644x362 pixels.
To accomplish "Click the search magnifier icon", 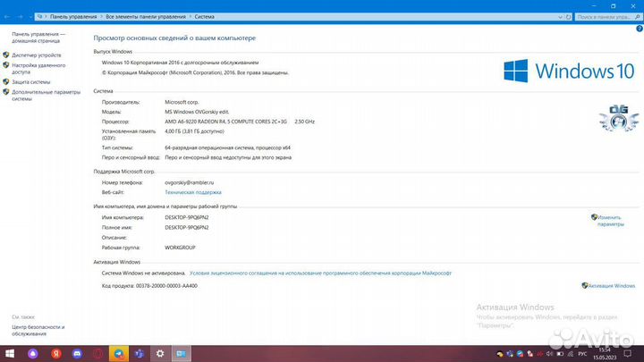I will pos(638,17).
